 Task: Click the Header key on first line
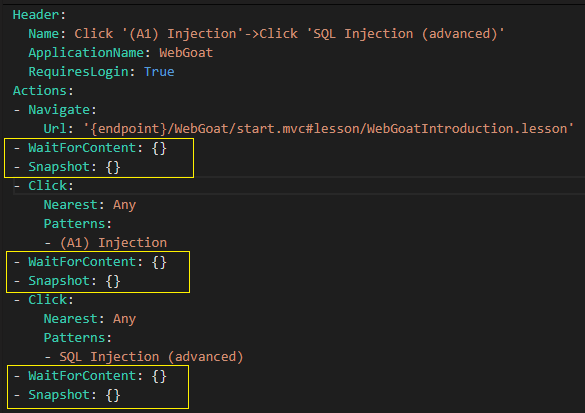pos(36,15)
